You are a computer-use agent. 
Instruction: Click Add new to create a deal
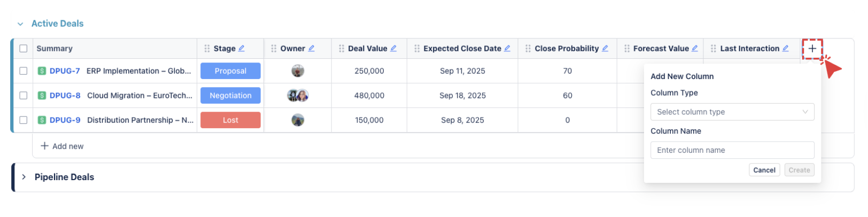(x=63, y=146)
